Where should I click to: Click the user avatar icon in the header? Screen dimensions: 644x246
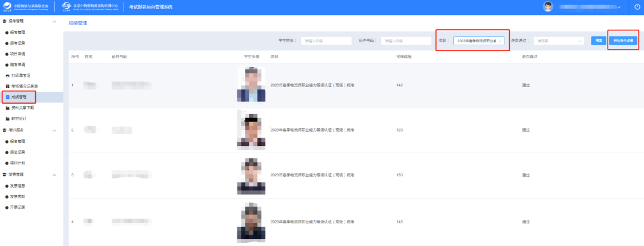(548, 7)
